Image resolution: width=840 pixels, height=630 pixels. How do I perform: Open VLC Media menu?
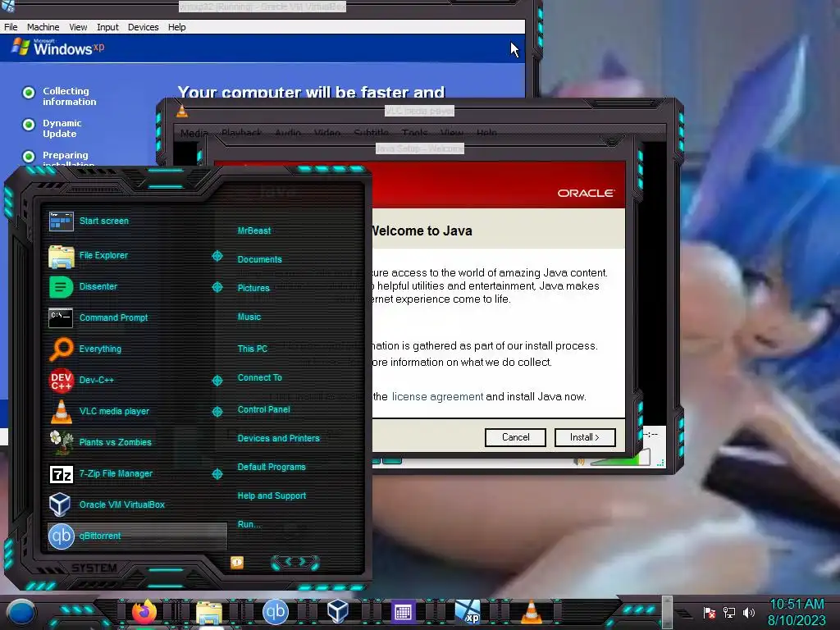(x=194, y=133)
